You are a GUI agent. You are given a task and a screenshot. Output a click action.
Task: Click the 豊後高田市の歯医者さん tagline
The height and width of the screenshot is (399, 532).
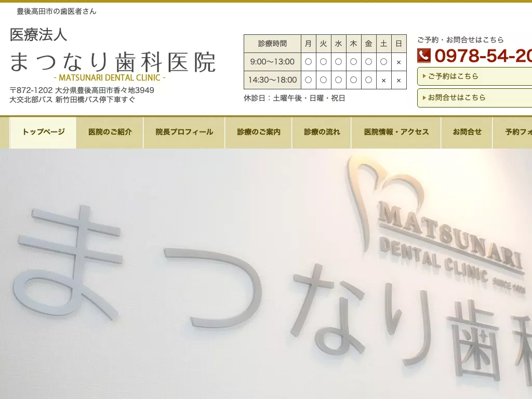pyautogui.click(x=57, y=11)
